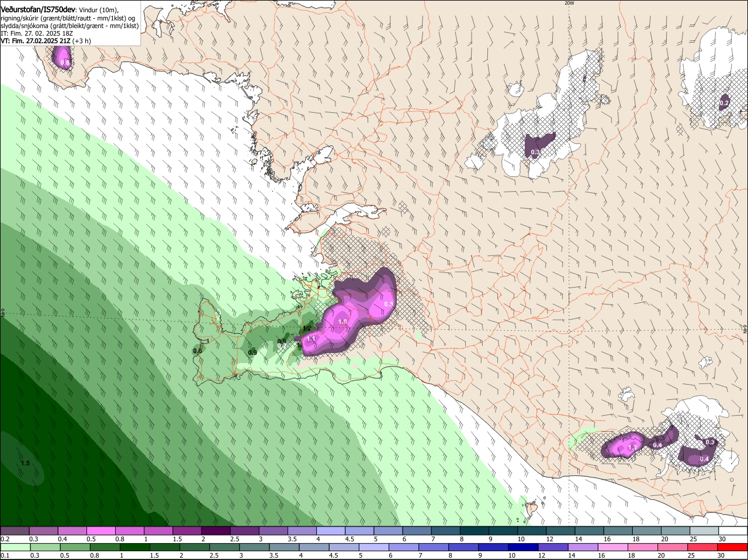Click the '20W' longitude label at top

click(569, 3)
